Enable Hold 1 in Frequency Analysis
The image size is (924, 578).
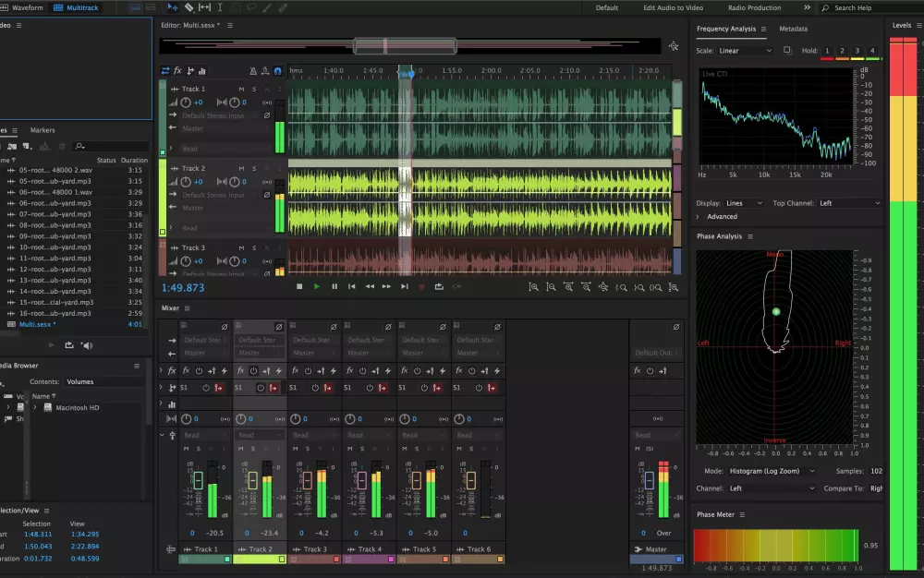828,51
